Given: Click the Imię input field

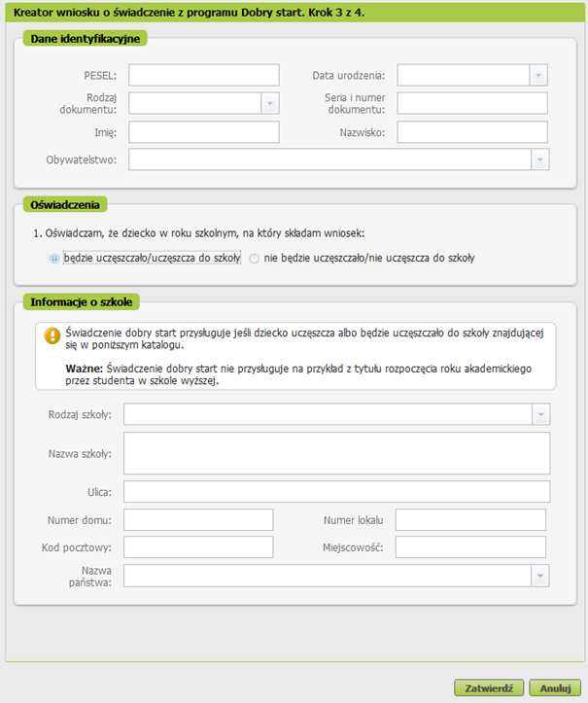Looking at the screenshot, I should tap(204, 132).
